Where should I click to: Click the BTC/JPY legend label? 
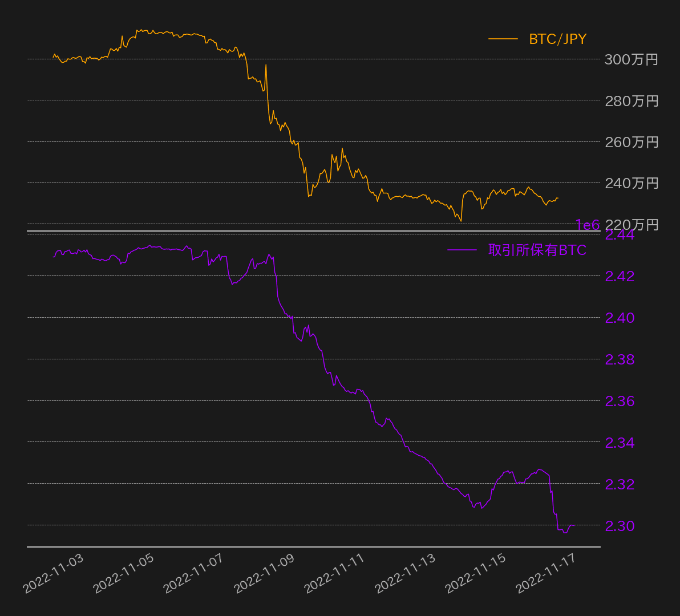coord(557,39)
